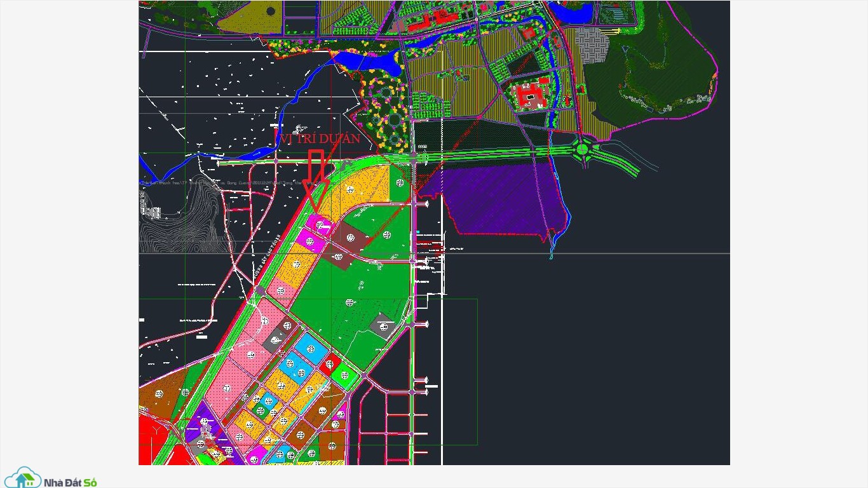Select gray diamond plot inside green park
The width and height of the screenshot is (868, 488).
click(x=383, y=327)
